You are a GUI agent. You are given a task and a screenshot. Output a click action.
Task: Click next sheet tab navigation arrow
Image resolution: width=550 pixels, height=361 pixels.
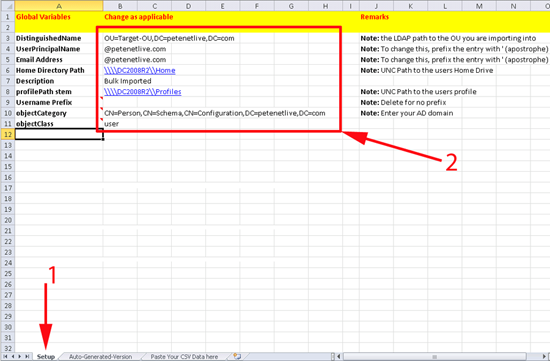pos(20,356)
